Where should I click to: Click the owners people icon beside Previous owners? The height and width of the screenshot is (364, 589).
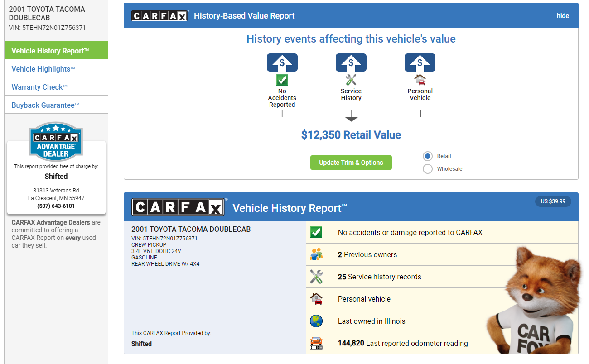coord(316,254)
